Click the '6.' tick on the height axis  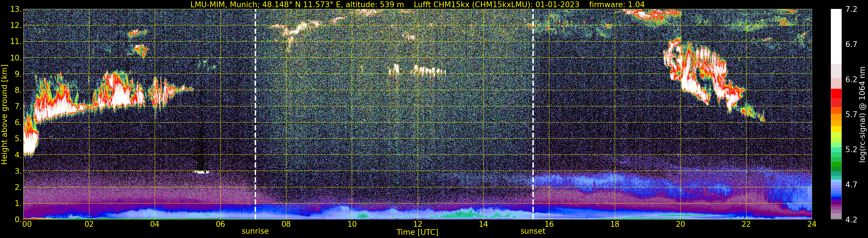pyautogui.click(x=18, y=123)
